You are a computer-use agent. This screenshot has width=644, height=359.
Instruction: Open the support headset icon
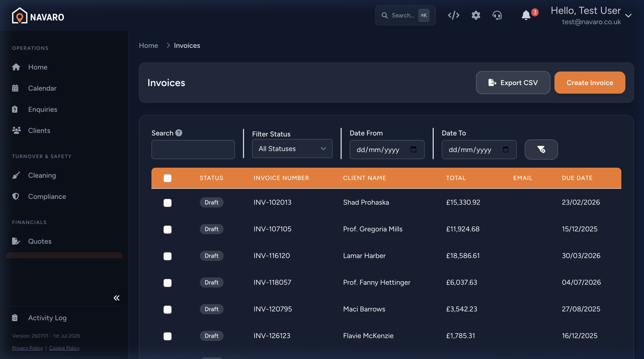(497, 15)
